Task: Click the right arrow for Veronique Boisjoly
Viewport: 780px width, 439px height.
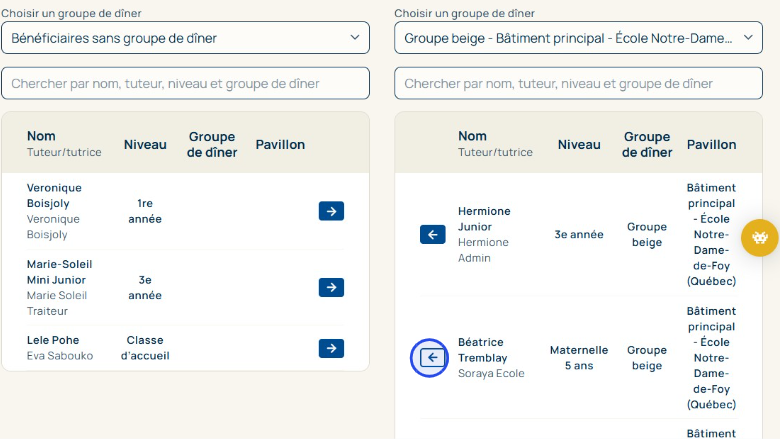Action: [x=331, y=211]
